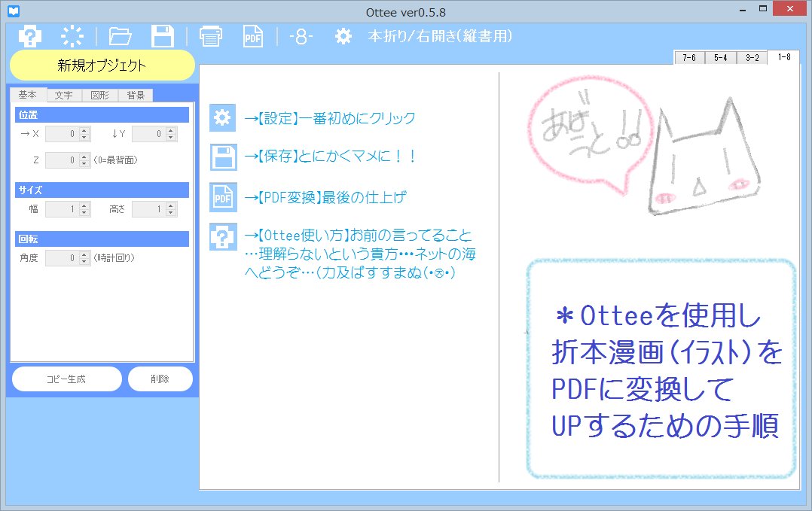Save the project with the floppy icon

(163, 37)
